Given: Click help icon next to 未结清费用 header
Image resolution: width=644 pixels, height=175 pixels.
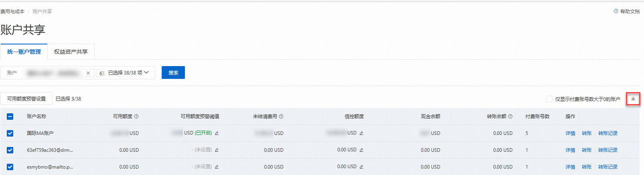Looking at the screenshot, I should (281, 117).
